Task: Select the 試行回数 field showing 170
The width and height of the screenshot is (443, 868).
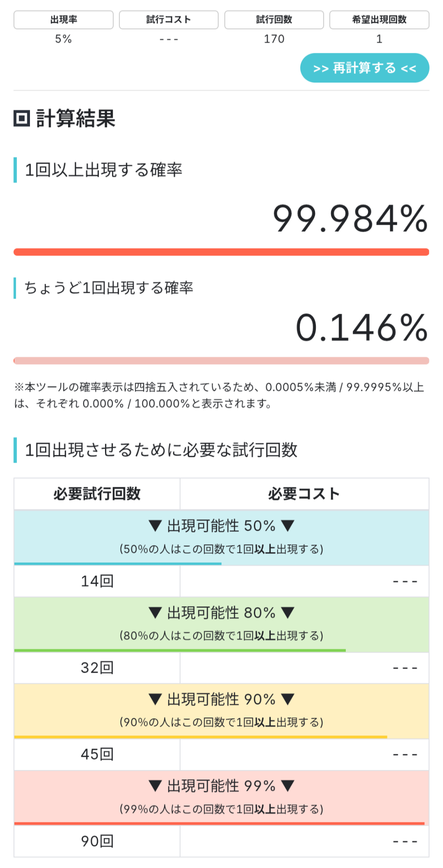Action: (274, 39)
